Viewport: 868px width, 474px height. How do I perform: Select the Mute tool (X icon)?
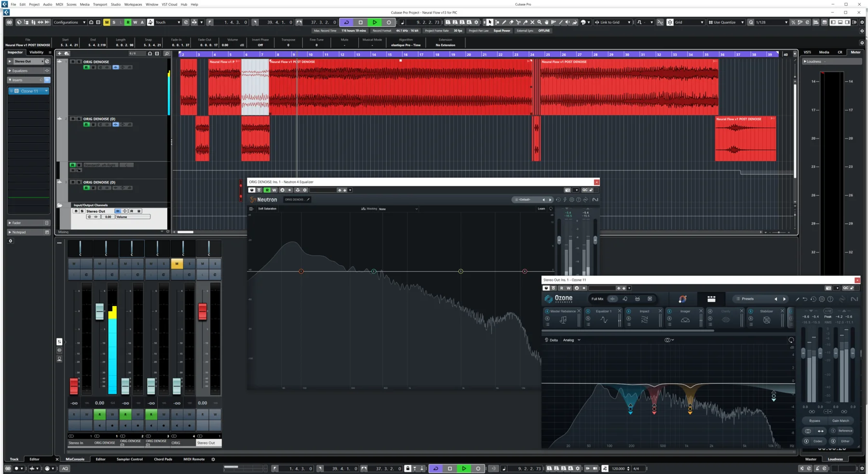[x=532, y=22]
